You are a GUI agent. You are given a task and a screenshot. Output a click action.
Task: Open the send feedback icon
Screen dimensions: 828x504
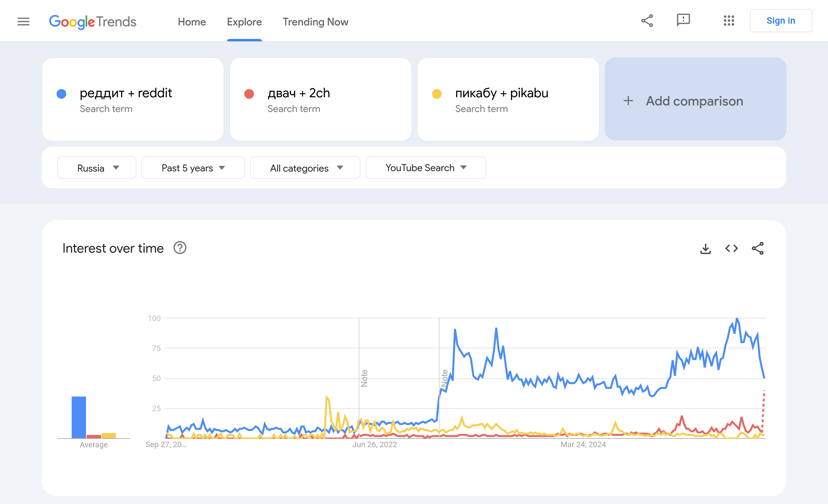pyautogui.click(x=683, y=20)
